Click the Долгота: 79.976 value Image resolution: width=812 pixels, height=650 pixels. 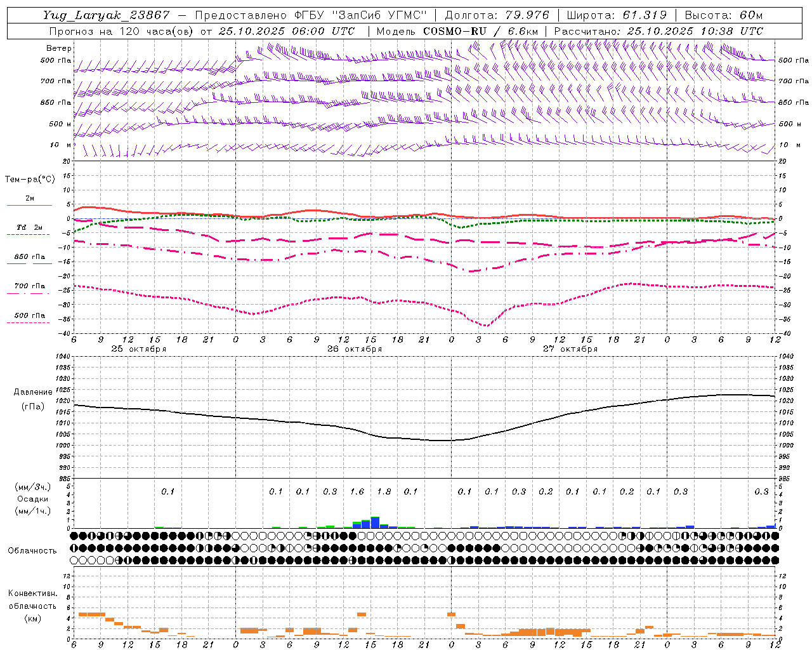coord(497,15)
